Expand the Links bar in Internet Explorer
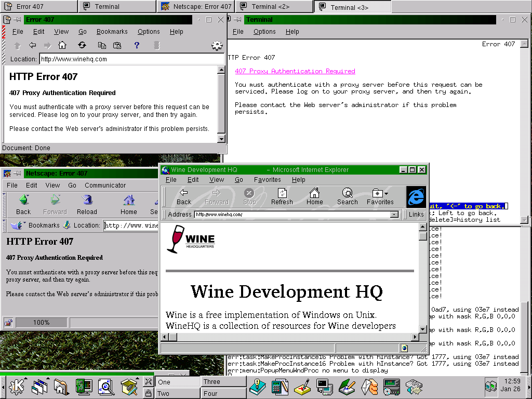This screenshot has width=532, height=399. coord(416,215)
